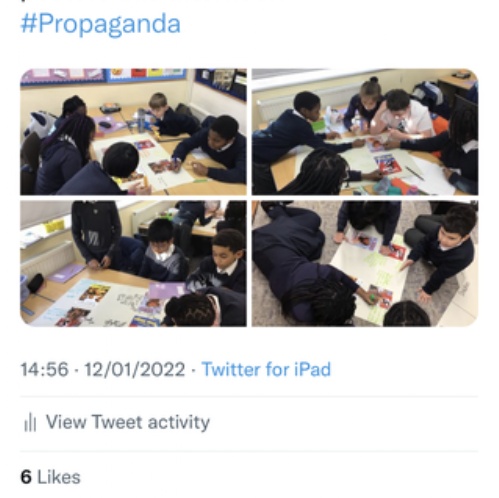The height and width of the screenshot is (498, 499).
Task: Open the bottom-right photo of pupils on carpet
Action: pos(365,263)
